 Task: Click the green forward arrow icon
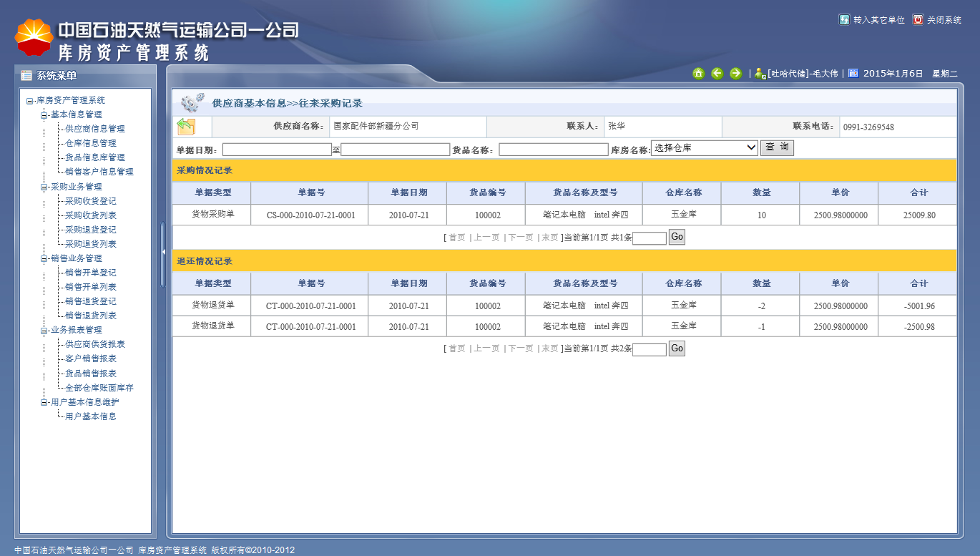(735, 73)
